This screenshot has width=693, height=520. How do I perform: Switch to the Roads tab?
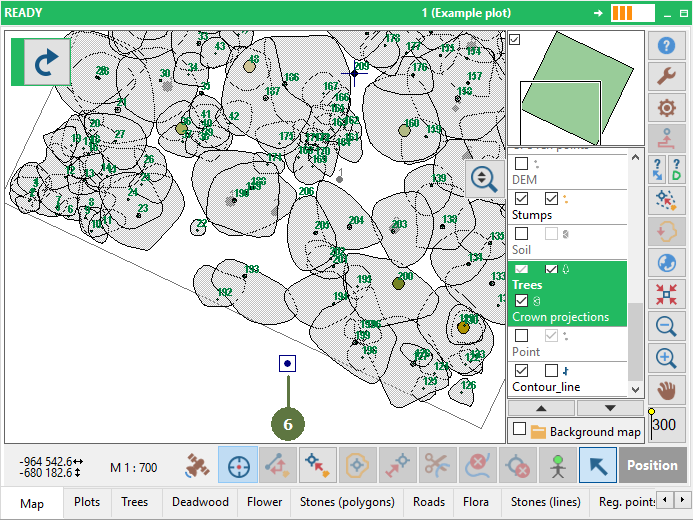(429, 502)
